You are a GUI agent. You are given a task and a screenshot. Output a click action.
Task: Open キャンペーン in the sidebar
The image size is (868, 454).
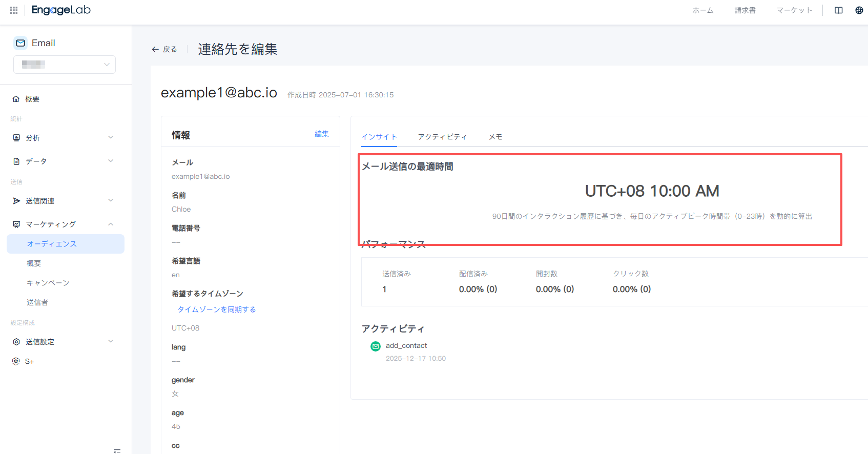(x=48, y=283)
